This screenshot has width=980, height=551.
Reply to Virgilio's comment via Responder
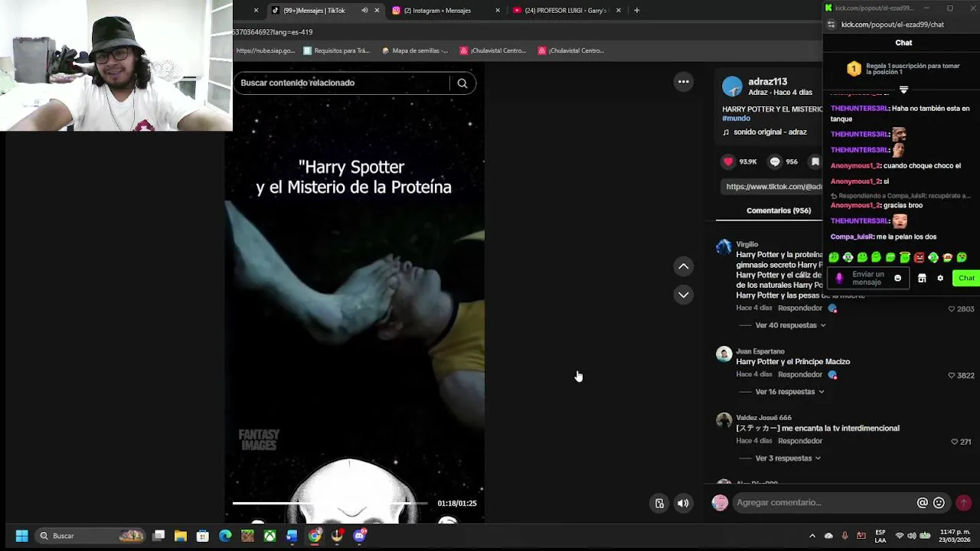(x=799, y=308)
